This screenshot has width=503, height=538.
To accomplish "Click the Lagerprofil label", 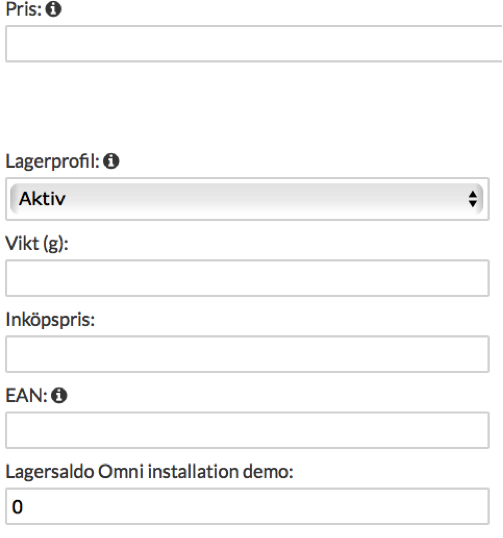I will (x=52, y=162).
